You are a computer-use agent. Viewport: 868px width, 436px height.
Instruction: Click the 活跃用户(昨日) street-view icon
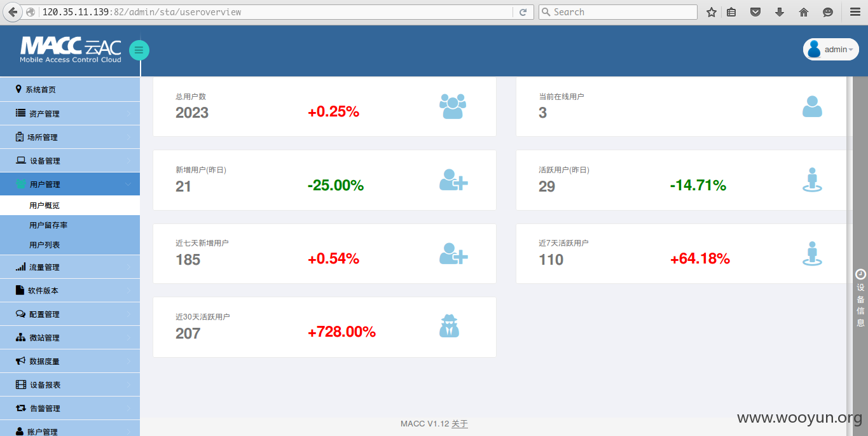pos(812,180)
